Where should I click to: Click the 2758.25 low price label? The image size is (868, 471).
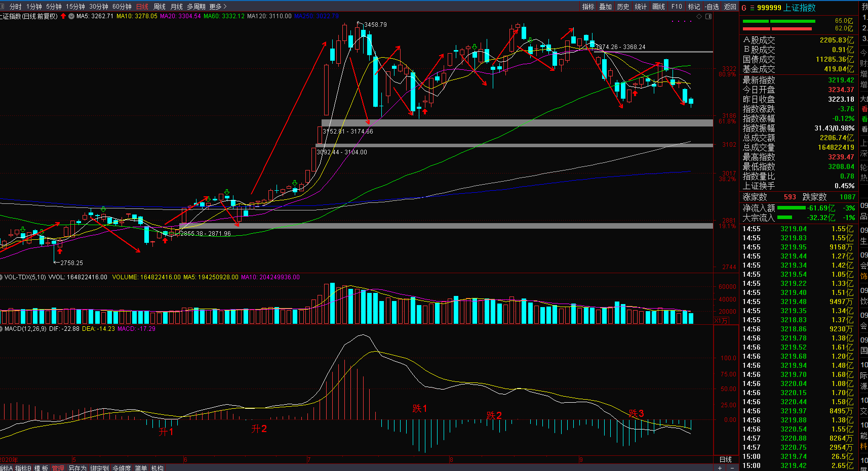pos(71,263)
